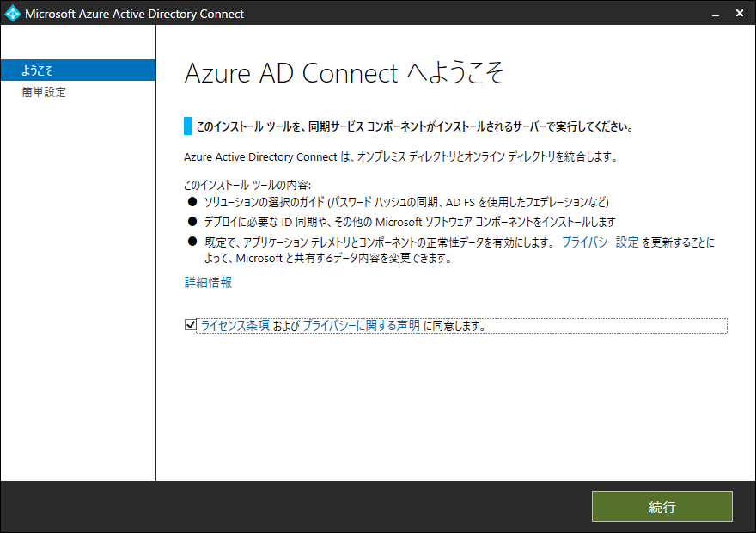Open the プライバシー設定 link

[x=600, y=242]
